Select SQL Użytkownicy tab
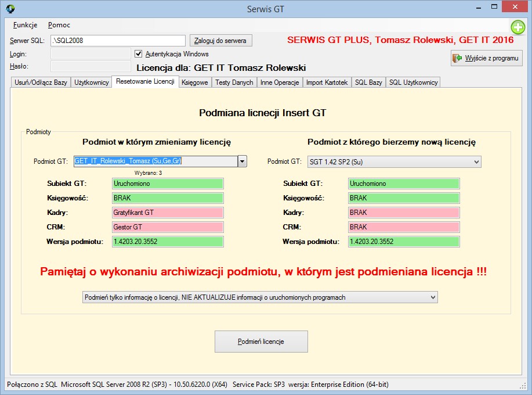 pyautogui.click(x=413, y=82)
